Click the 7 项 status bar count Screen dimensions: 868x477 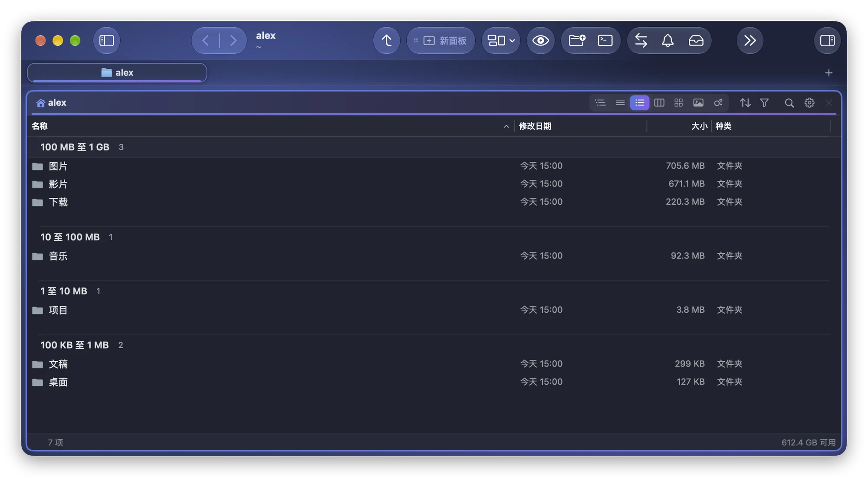[x=56, y=442]
